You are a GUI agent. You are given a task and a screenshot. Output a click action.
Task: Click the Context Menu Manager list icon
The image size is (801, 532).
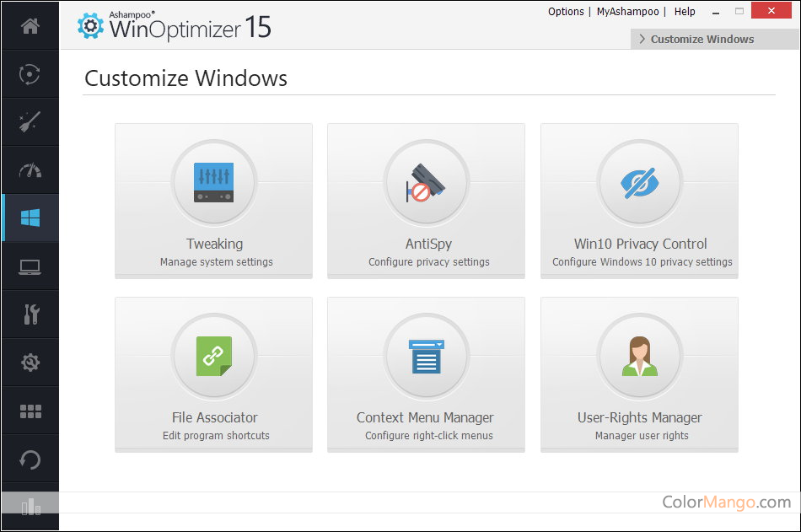pyautogui.click(x=426, y=356)
